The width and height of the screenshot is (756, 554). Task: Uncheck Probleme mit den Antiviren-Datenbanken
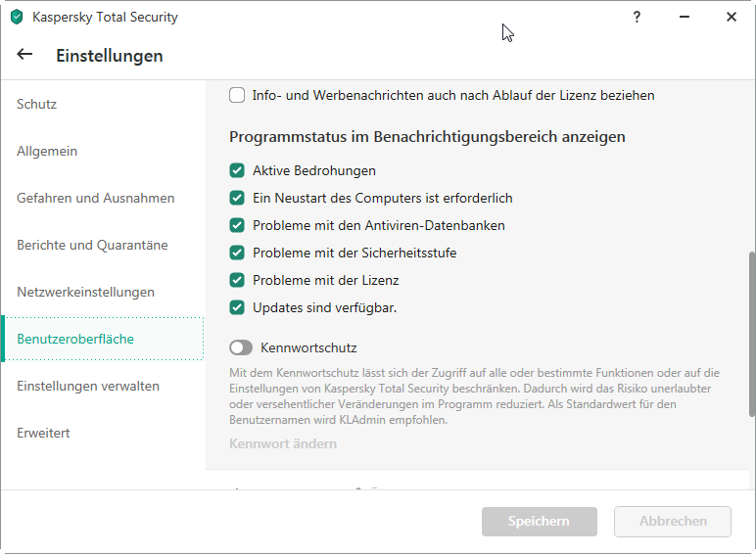(x=237, y=225)
